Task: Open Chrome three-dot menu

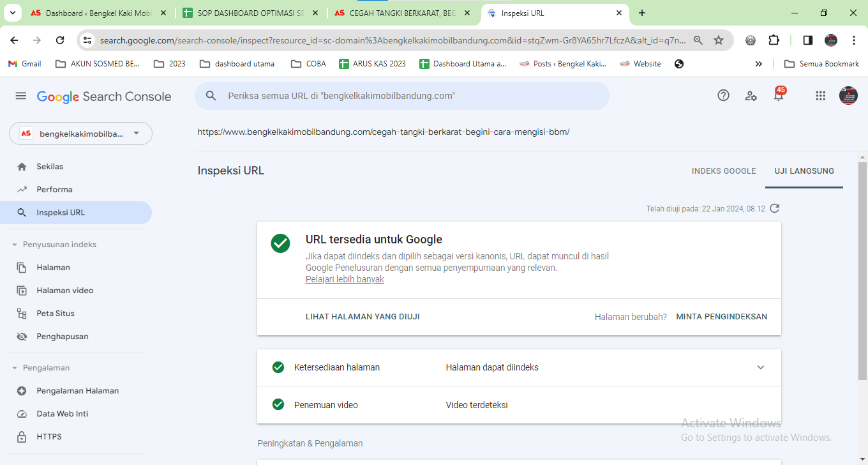Action: 854,40
